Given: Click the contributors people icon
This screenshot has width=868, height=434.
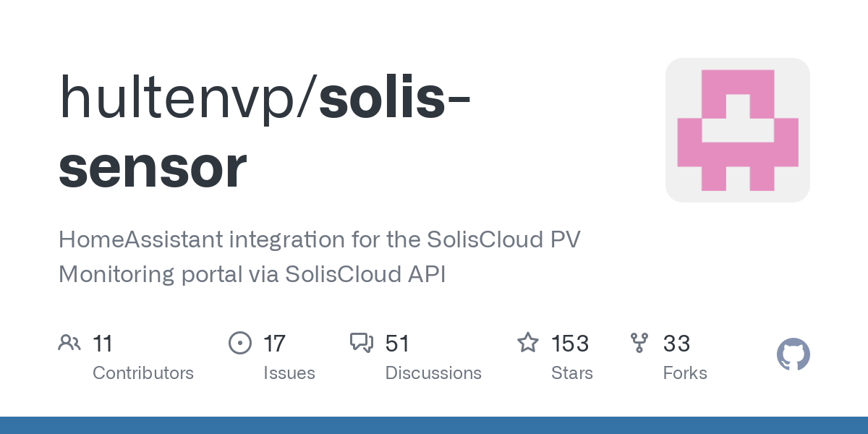Looking at the screenshot, I should tap(69, 343).
